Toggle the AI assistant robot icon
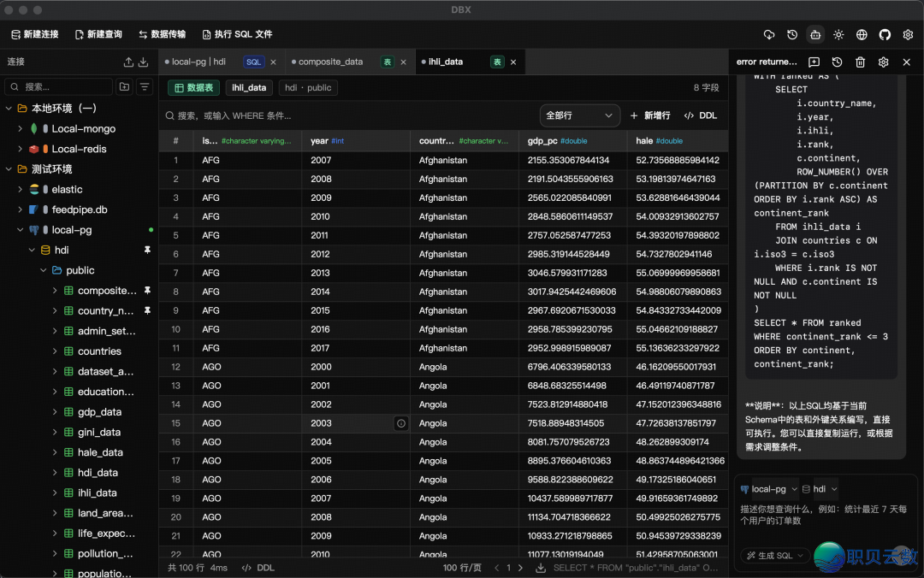The height and width of the screenshot is (578, 924). pyautogui.click(x=815, y=35)
